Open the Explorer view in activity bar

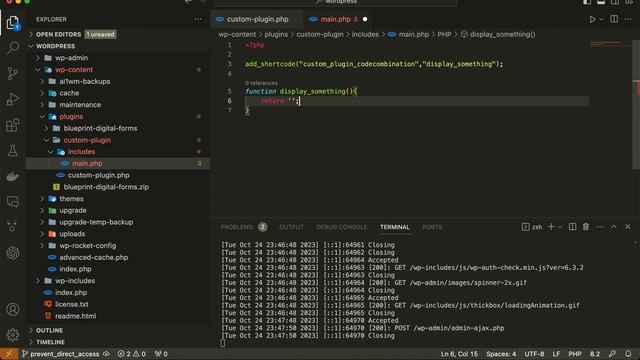tap(13, 23)
